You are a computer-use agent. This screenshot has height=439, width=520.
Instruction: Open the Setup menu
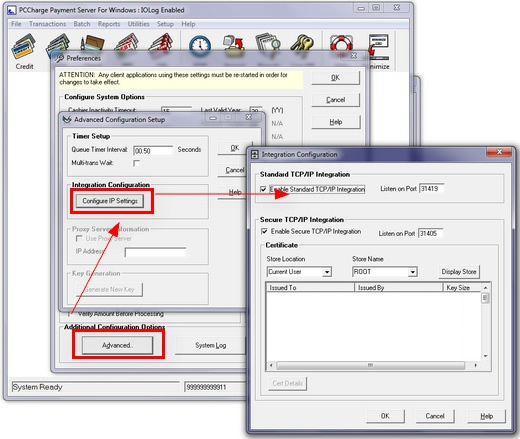coord(165,24)
